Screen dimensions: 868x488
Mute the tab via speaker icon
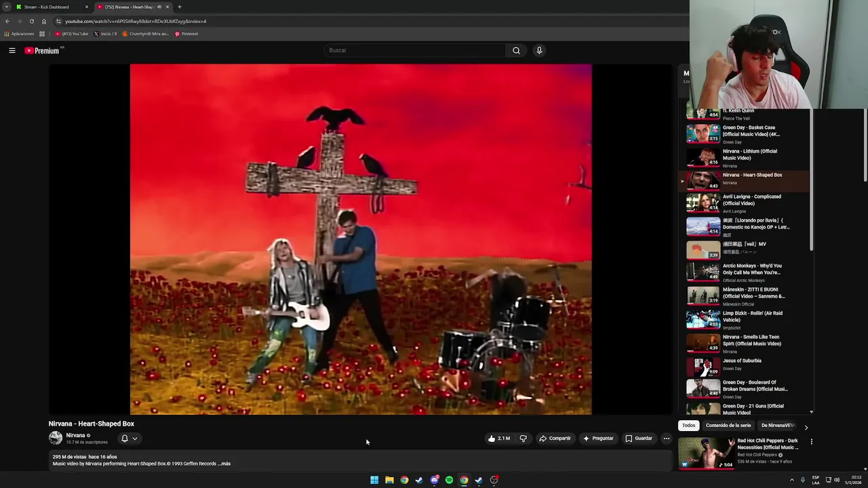click(x=159, y=7)
